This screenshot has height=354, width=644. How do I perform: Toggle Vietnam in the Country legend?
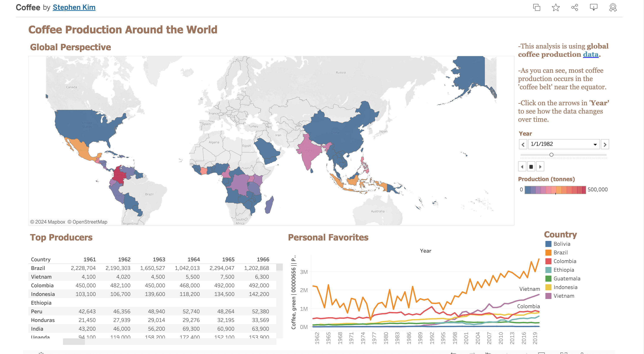[563, 296]
